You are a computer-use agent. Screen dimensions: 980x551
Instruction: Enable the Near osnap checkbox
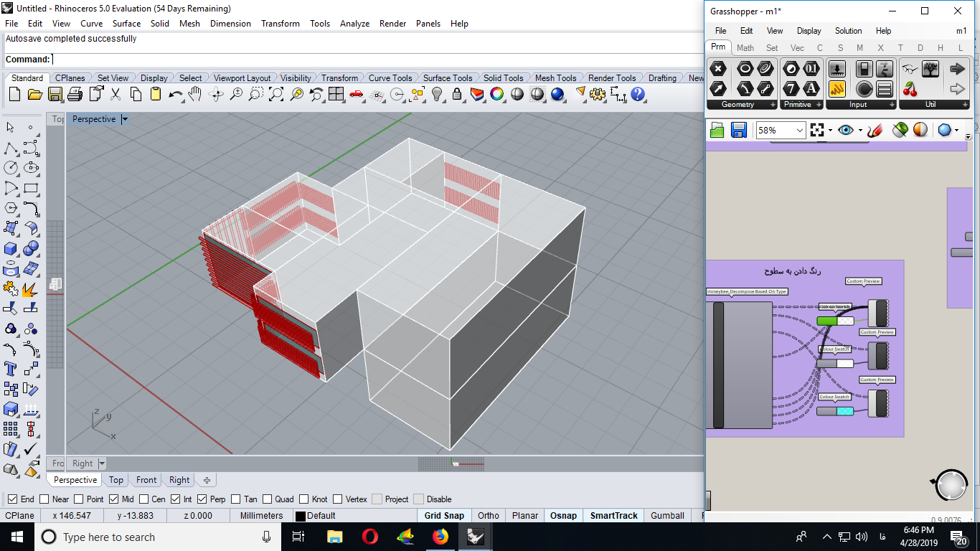[x=44, y=499]
